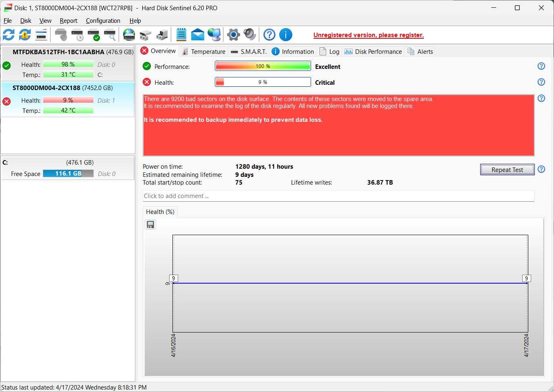Open the File menu

click(x=8, y=21)
